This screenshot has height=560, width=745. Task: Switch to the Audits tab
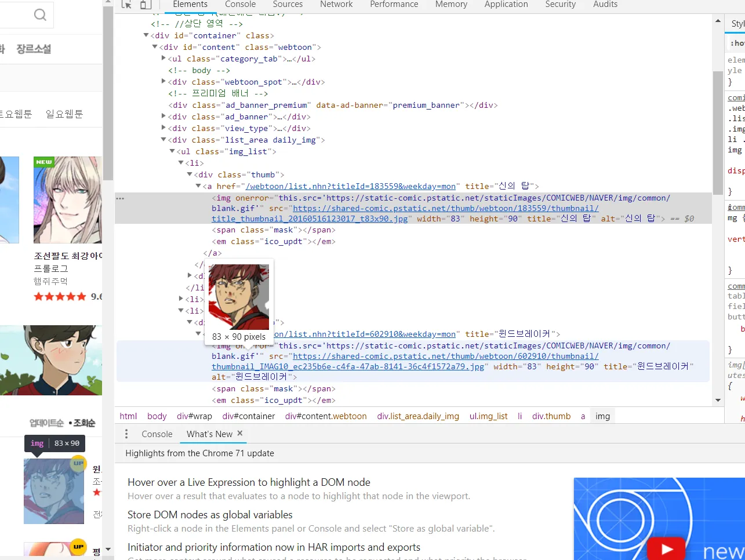click(x=605, y=5)
